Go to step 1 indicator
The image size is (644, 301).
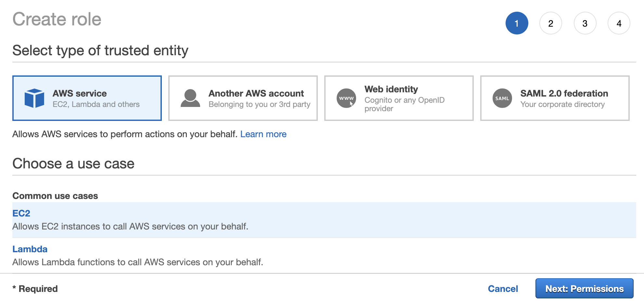click(517, 23)
